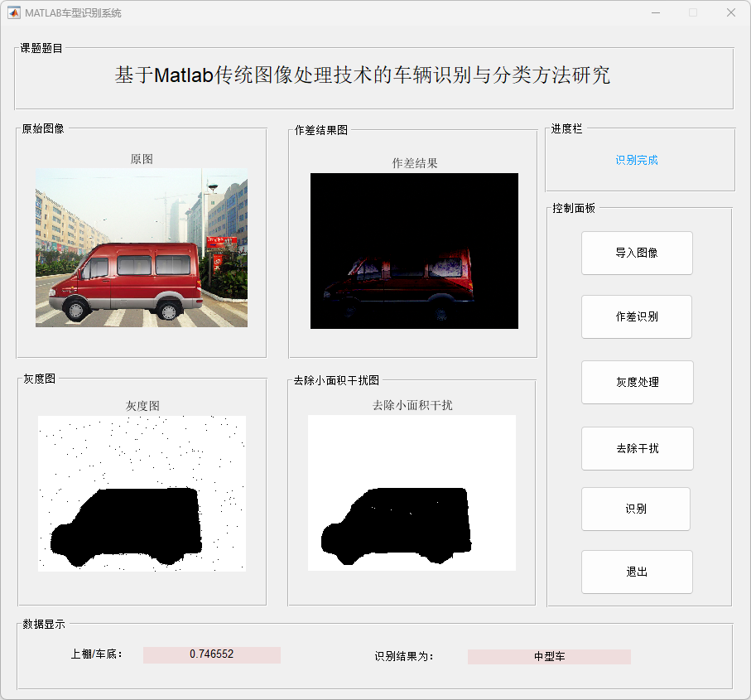Viewport: 751px width, 700px height.
Task: Click the 去除小面积干扰 result image
Action: 412,493
